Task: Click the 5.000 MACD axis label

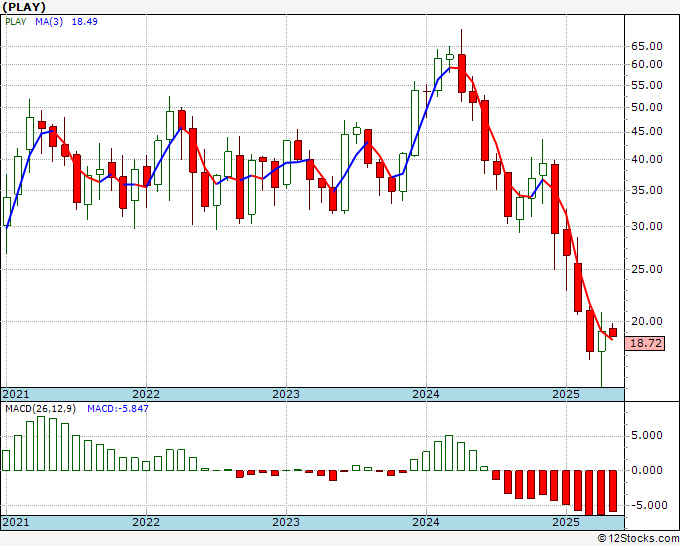Action: click(x=647, y=435)
